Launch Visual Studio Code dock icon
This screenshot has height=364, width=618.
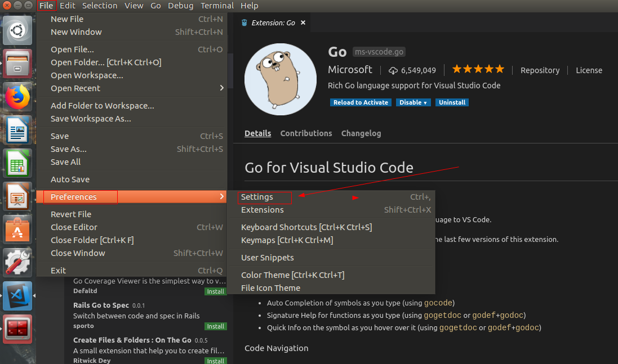(17, 295)
